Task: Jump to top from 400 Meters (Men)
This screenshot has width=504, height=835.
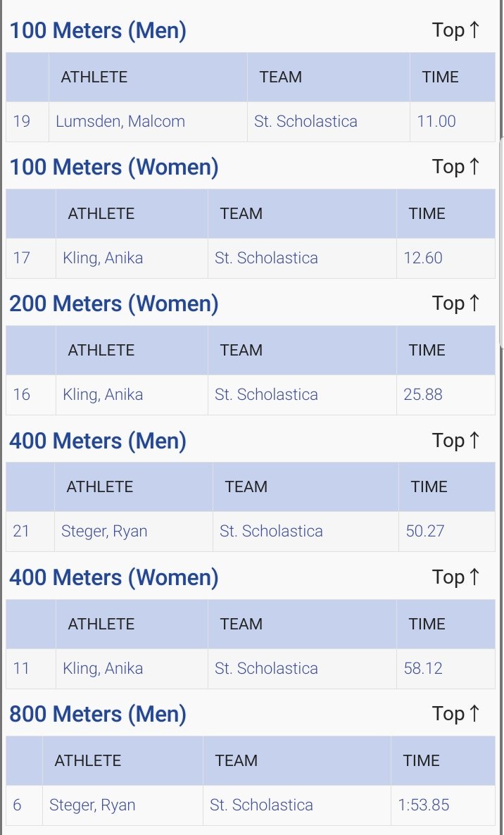Action: click(x=455, y=441)
